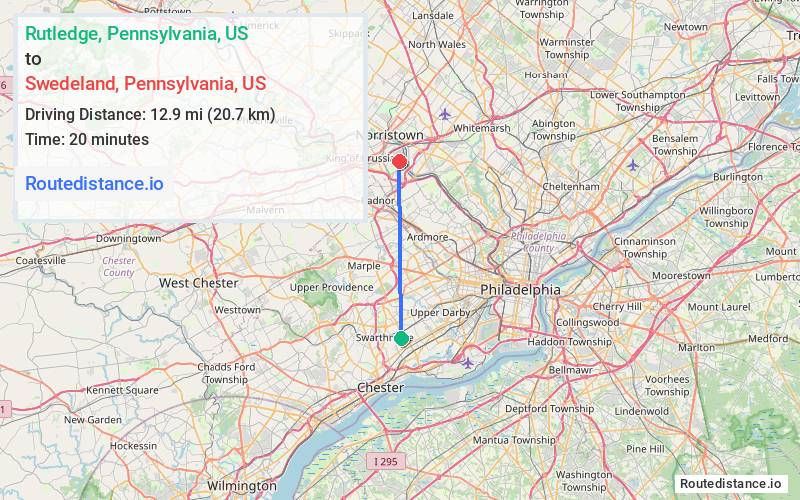This screenshot has width=800, height=500.
Task: Click the airport icon near Bensalem Township
Action: point(633,165)
